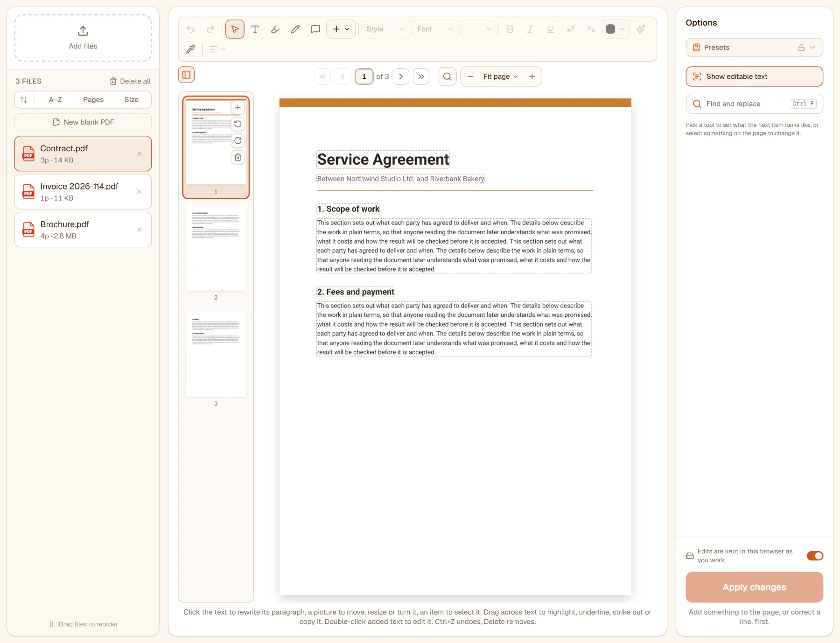The width and height of the screenshot is (840, 643).
Task: Open the Font dropdown
Action: tap(435, 29)
